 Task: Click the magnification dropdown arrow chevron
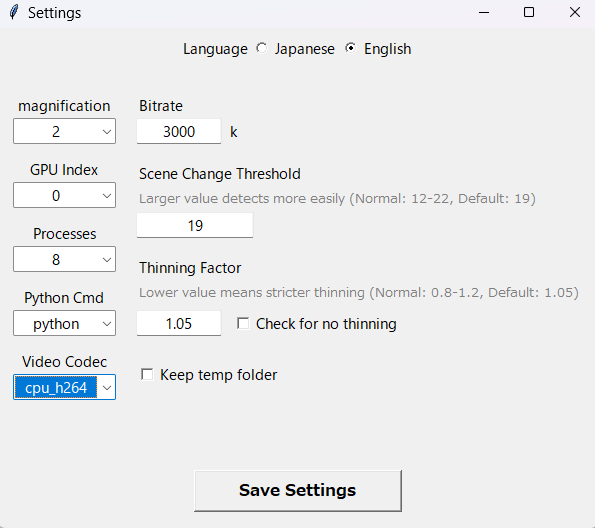(107, 132)
